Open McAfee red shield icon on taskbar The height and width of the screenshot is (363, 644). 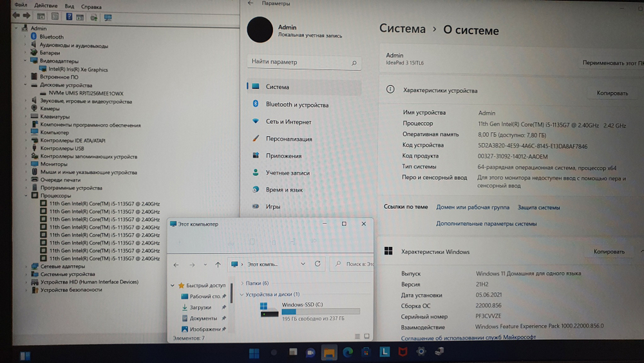pyautogui.click(x=403, y=351)
